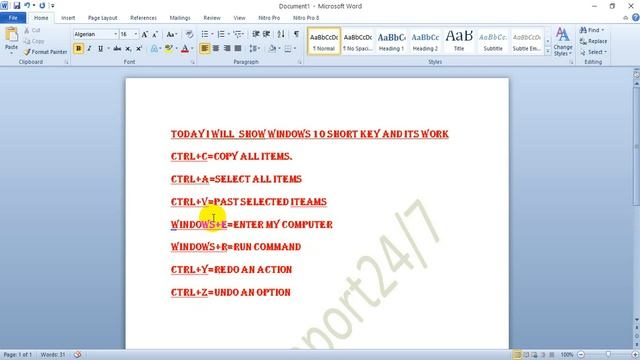Click the Copy button in Clipboard
The height and width of the screenshot is (360, 640).
34,41
